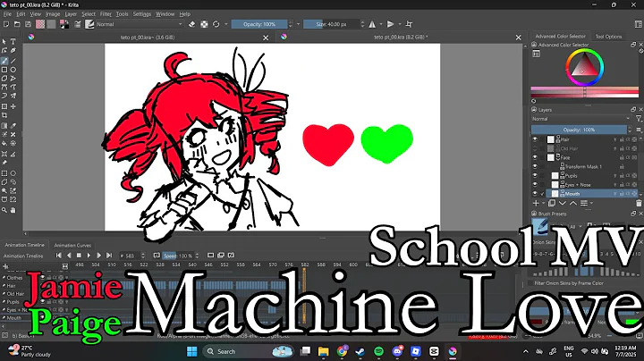Create a new document from toolbar

pyautogui.click(x=6, y=24)
